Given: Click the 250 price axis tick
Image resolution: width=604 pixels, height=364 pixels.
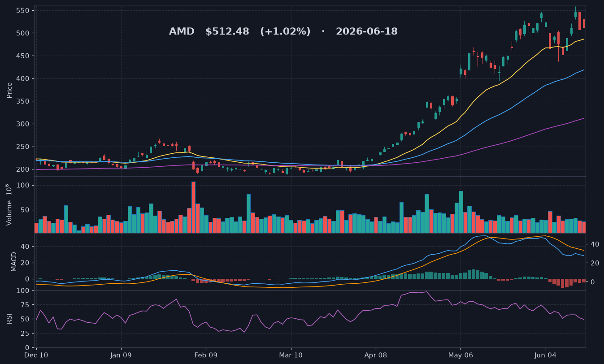Looking at the screenshot, I should pos(23,147).
